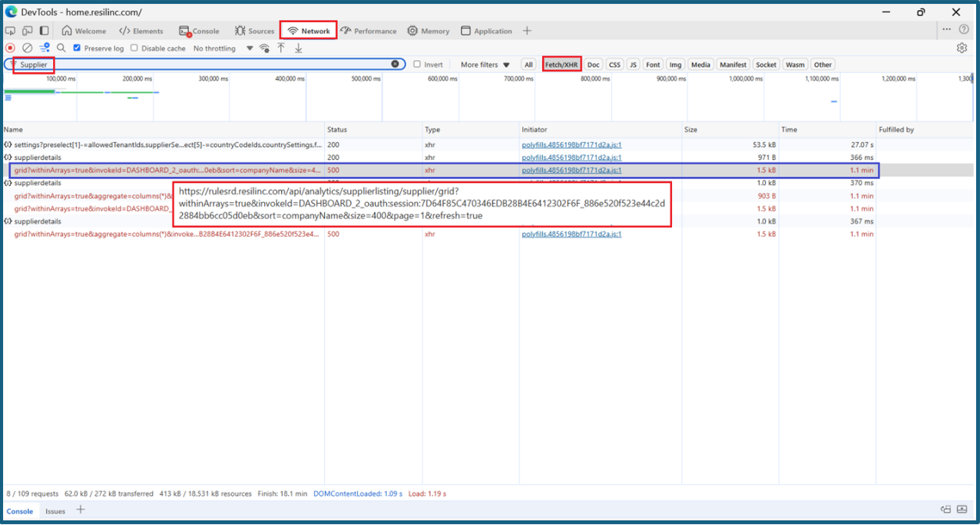The width and height of the screenshot is (980, 525).
Task: Open the Memory tab
Action: tap(429, 31)
